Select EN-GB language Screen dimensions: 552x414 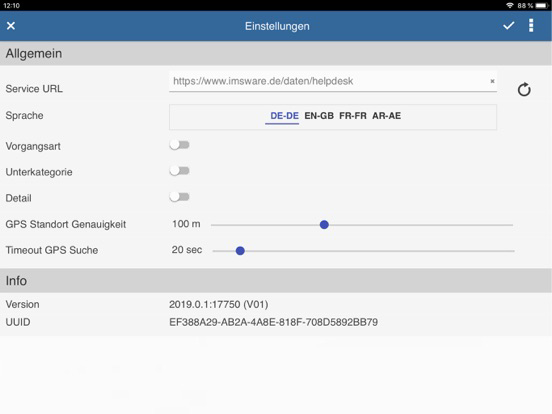click(319, 116)
